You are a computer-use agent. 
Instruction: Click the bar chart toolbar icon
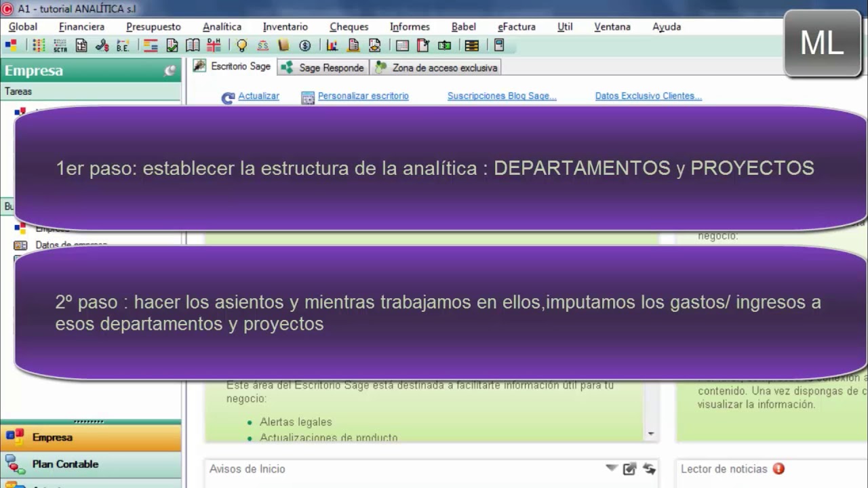click(332, 45)
